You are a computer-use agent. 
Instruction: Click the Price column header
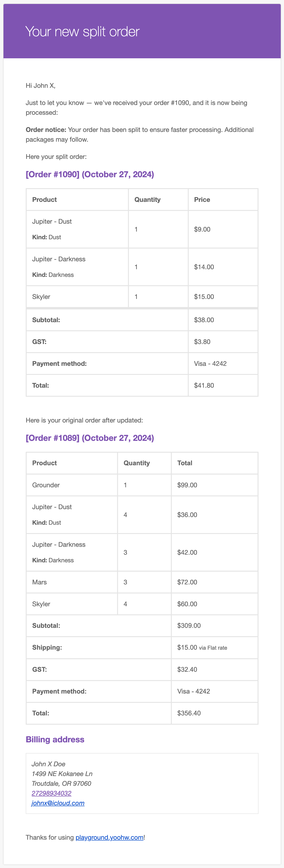pos(202,200)
